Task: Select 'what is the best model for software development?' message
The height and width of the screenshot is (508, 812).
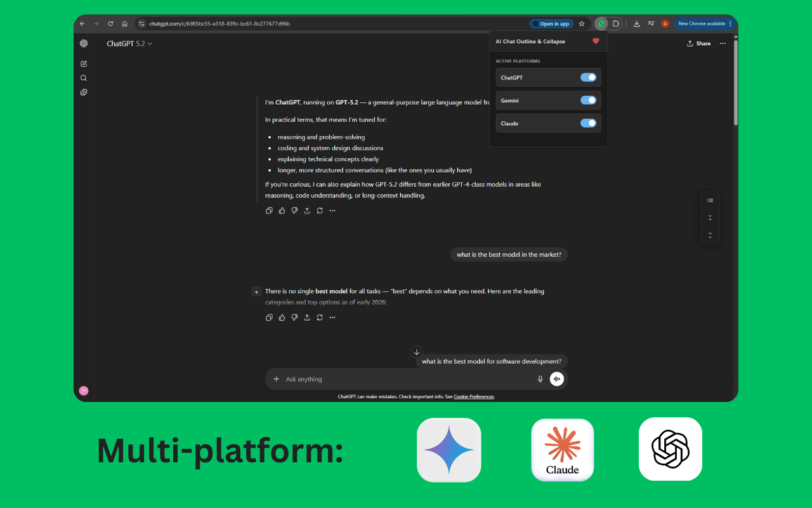Action: (492, 361)
